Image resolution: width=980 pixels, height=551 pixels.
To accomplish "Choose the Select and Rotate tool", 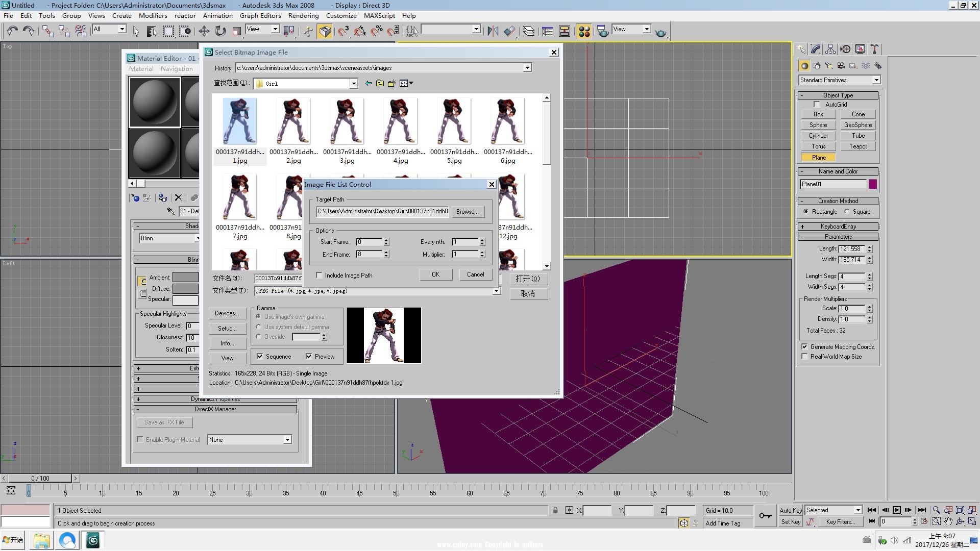I will tap(220, 31).
